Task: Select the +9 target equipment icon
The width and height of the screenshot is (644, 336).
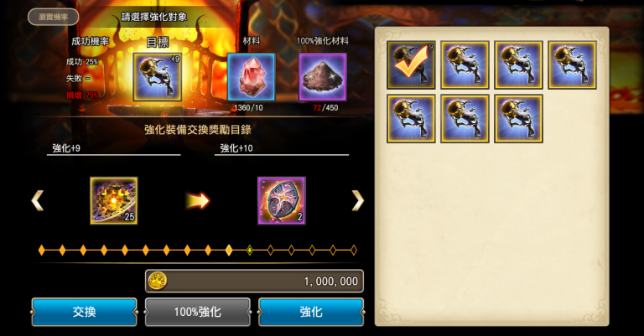Action: 158,77
